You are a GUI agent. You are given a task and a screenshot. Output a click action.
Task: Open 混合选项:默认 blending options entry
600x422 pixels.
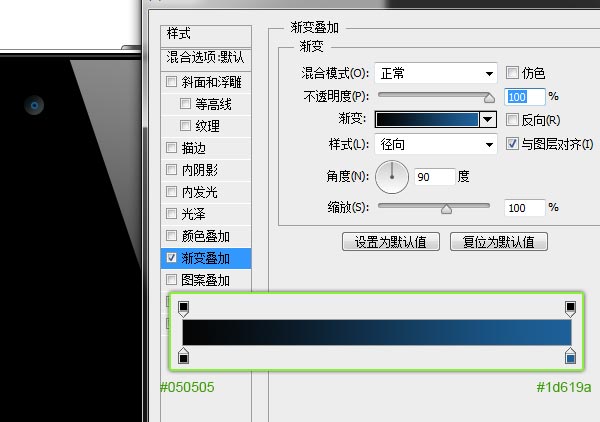point(206,59)
